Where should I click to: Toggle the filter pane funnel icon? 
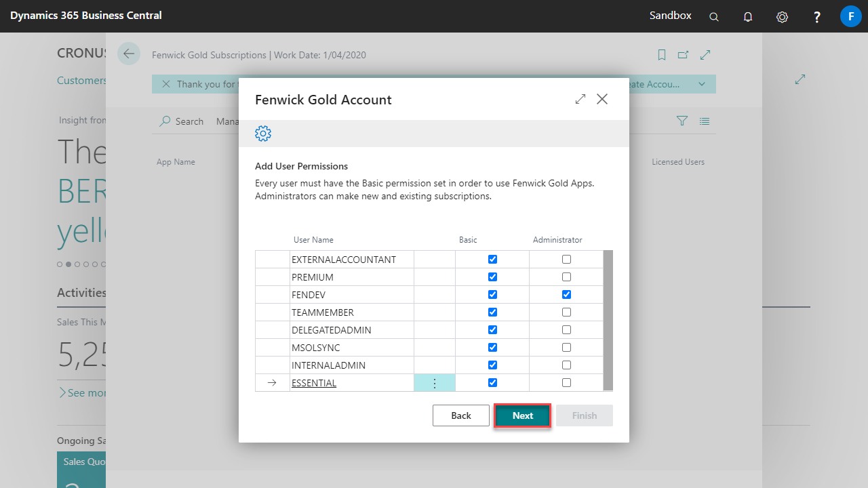click(x=682, y=121)
